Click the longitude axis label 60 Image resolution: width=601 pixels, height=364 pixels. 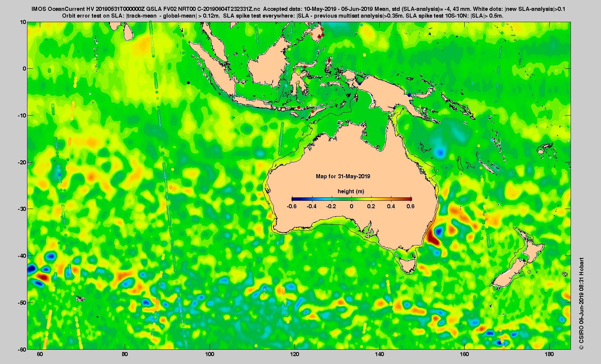pyautogui.click(x=40, y=355)
